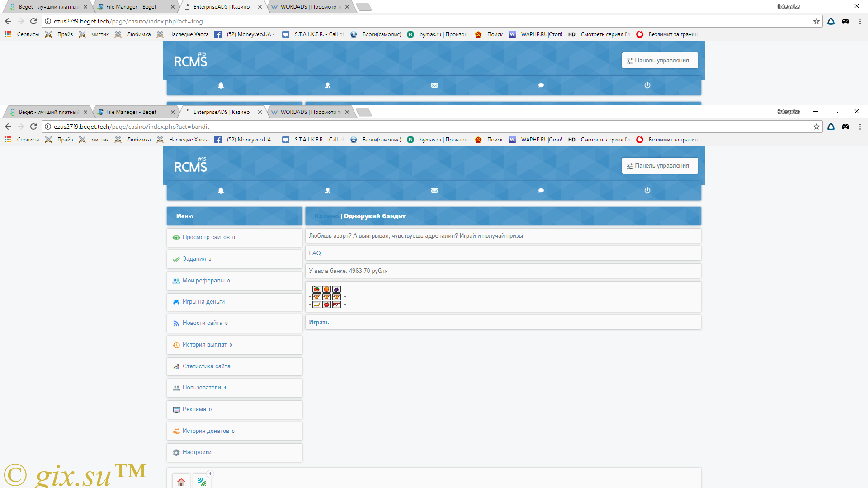Viewport: 868px width, 488px height.
Task: Open bymas.ru bookmark in upper window
Action: [438, 34]
